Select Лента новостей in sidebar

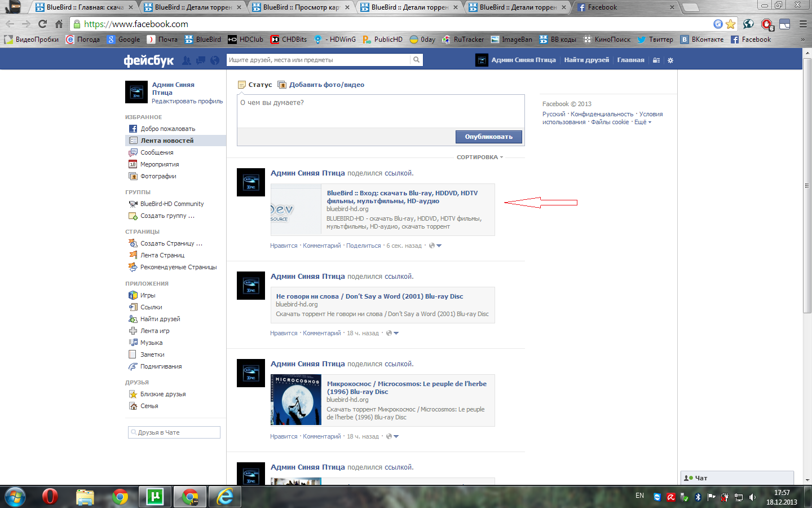tap(175, 141)
